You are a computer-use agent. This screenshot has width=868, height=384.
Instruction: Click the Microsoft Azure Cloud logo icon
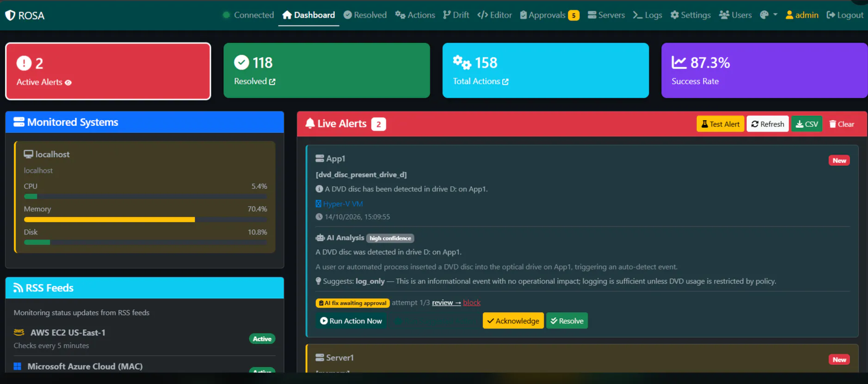coord(18,366)
